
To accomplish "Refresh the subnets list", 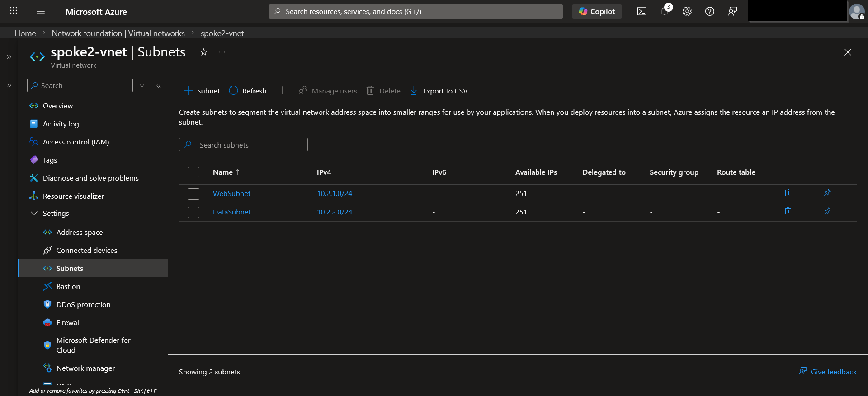I will 248,91.
